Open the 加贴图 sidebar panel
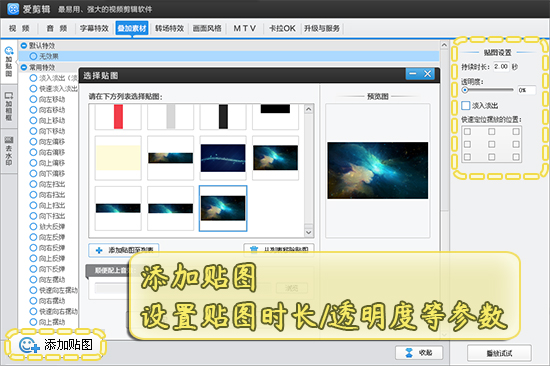Image resolution: width=550 pixels, height=366 pixels. pyautogui.click(x=9, y=62)
